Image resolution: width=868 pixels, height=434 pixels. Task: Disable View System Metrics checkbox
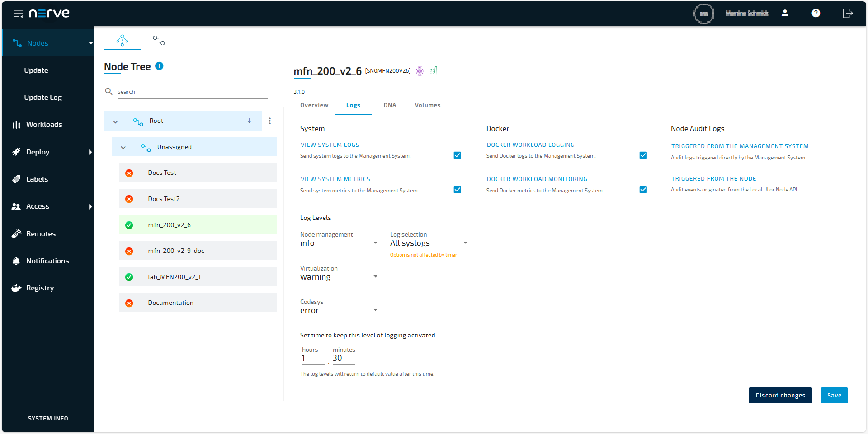tap(457, 189)
